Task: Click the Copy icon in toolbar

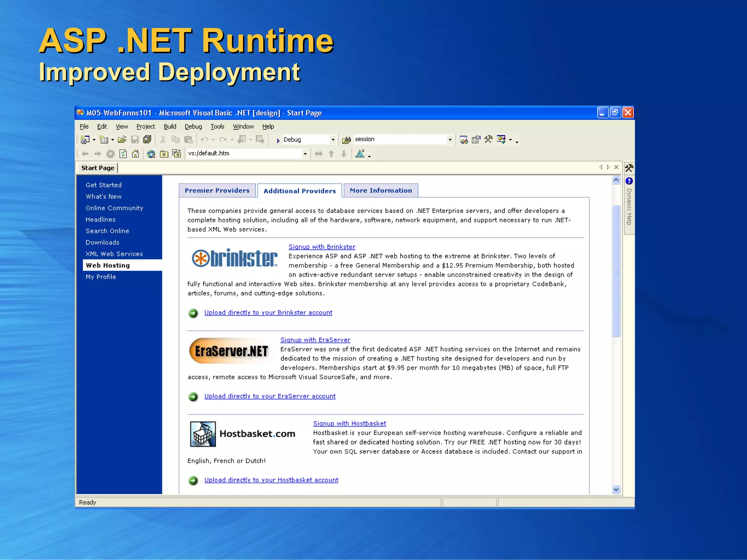Action: [x=176, y=140]
